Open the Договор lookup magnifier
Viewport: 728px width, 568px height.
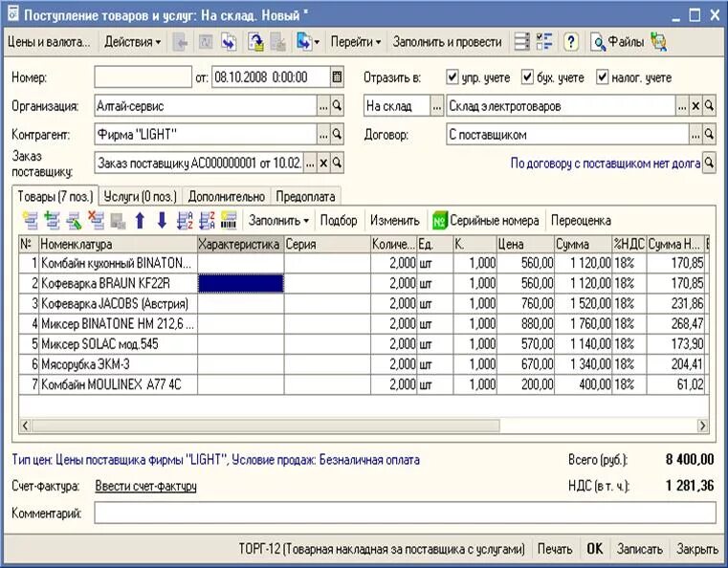(x=709, y=135)
